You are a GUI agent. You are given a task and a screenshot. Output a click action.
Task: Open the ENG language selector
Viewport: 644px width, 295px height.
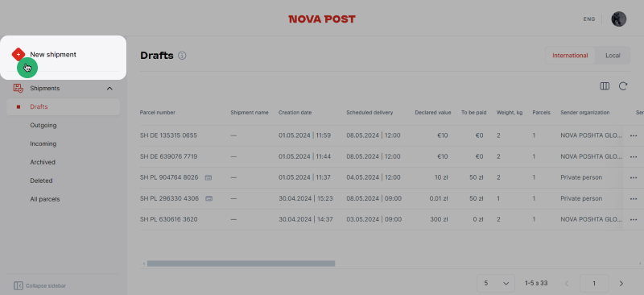tap(589, 19)
